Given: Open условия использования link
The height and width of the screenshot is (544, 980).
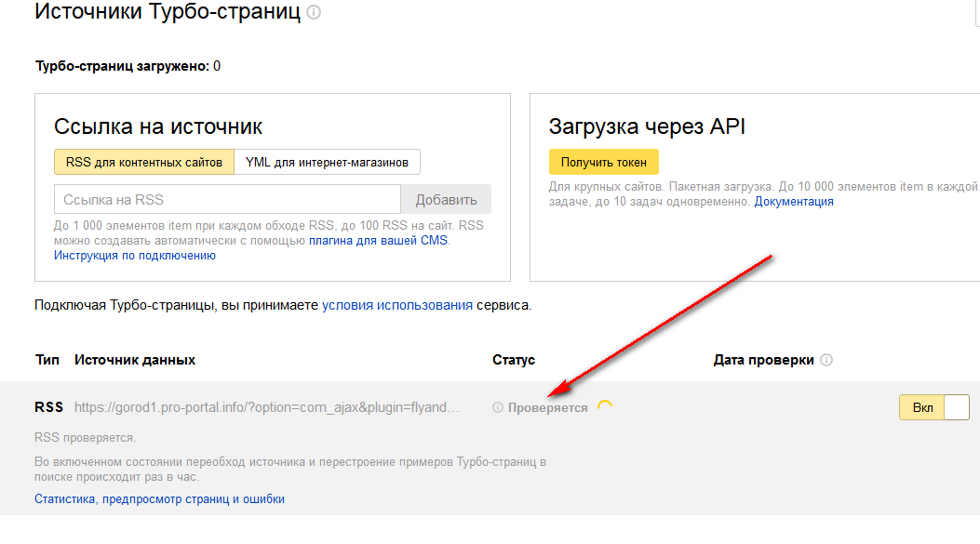Looking at the screenshot, I should coord(396,304).
